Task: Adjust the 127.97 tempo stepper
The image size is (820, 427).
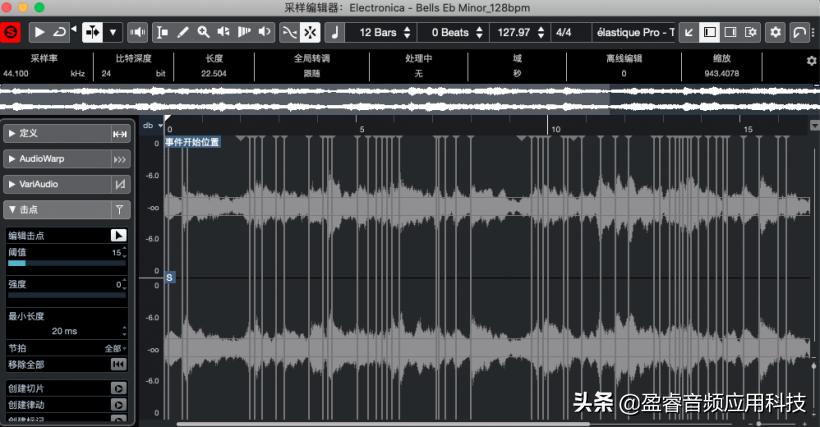Action: point(541,32)
